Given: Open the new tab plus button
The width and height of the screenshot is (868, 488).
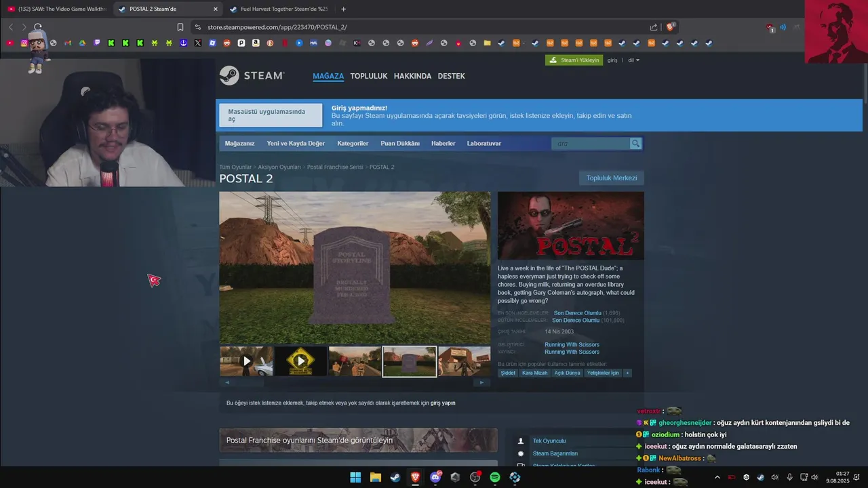Looking at the screenshot, I should point(343,9).
